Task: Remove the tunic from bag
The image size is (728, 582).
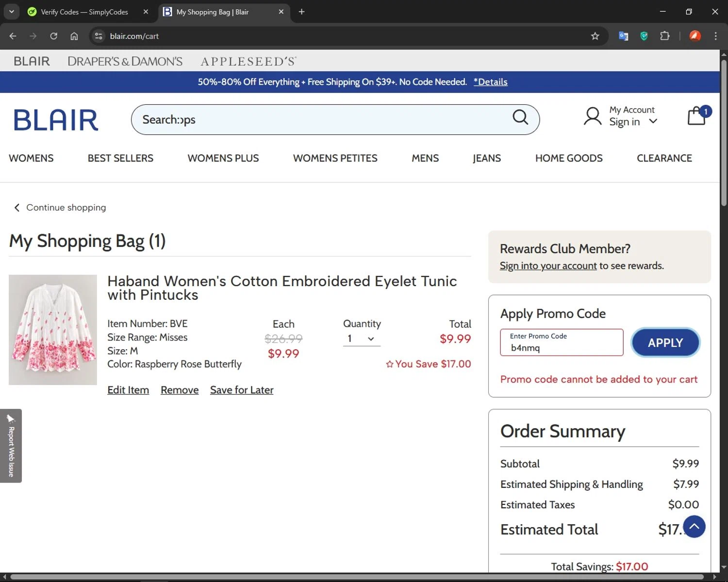Action: point(180,390)
